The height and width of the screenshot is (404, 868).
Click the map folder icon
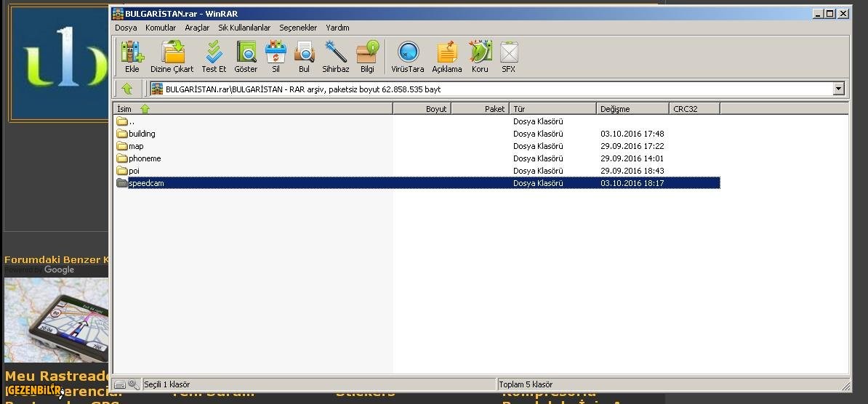[x=122, y=146]
